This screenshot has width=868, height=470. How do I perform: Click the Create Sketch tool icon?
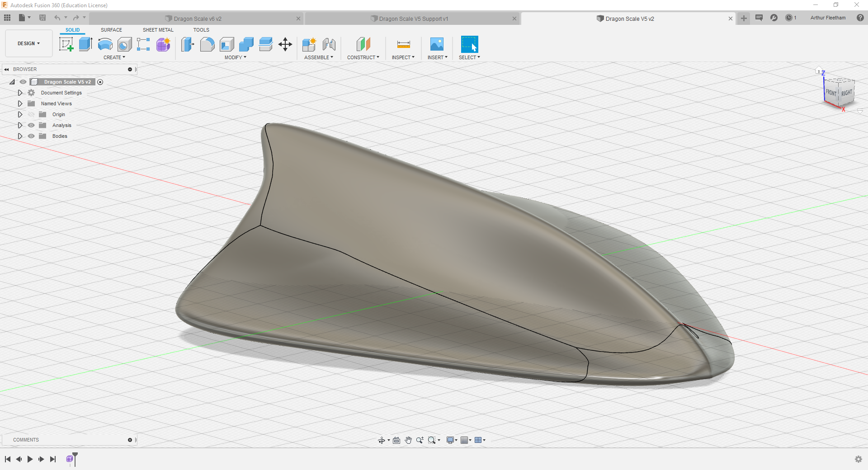[x=66, y=44]
